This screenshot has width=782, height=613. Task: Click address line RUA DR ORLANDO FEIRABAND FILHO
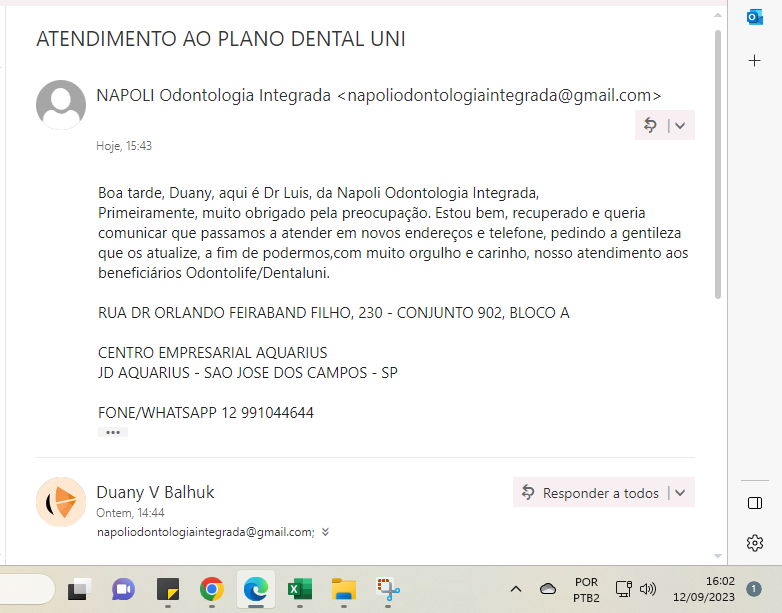click(x=334, y=313)
